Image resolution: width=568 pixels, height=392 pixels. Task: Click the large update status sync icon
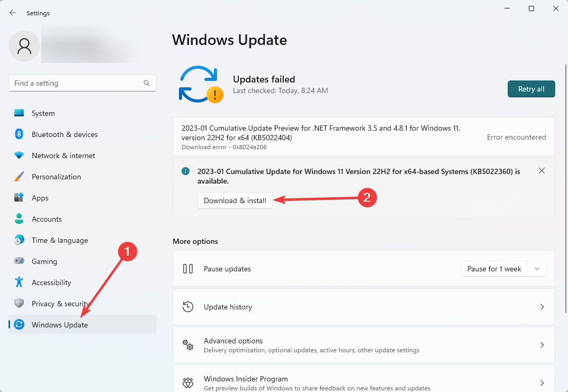click(201, 85)
